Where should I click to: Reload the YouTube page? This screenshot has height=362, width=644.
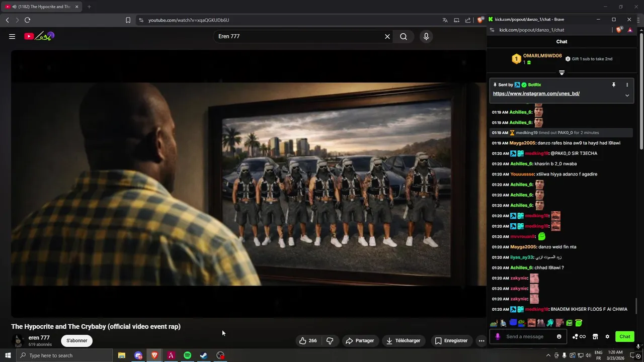[27, 20]
